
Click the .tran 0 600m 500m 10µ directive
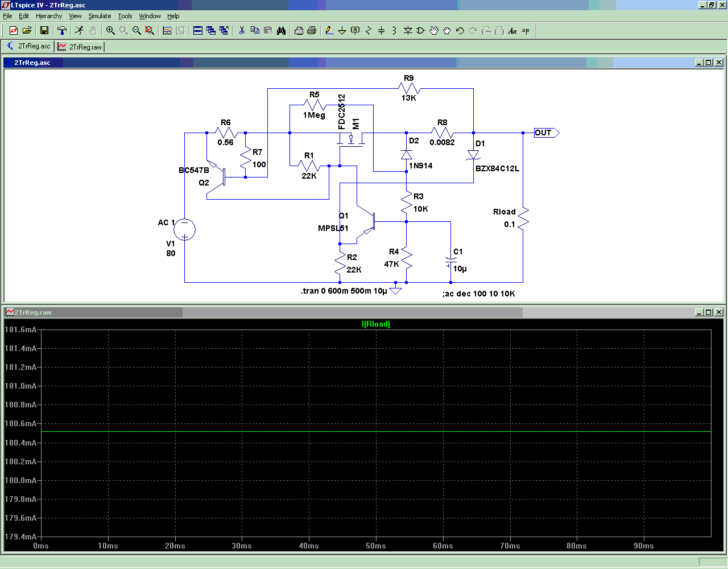click(344, 291)
